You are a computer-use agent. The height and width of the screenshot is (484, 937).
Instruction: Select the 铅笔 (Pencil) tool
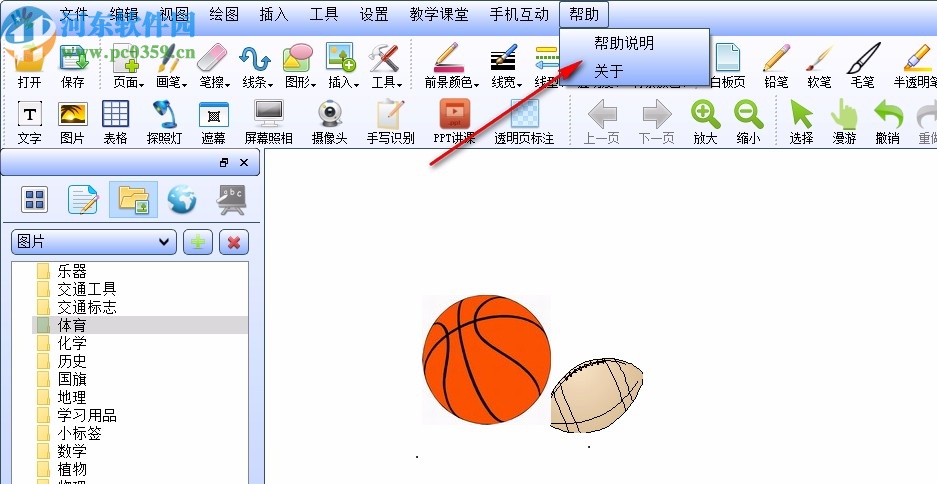776,66
